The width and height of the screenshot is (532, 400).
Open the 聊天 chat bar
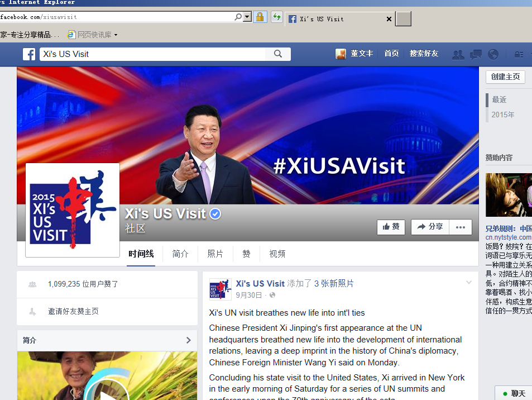514,393
